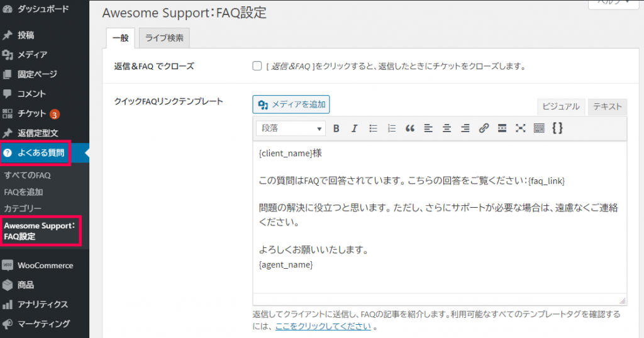Click {faq_link} tag in editor
The height and width of the screenshot is (338, 644).
coord(547,181)
